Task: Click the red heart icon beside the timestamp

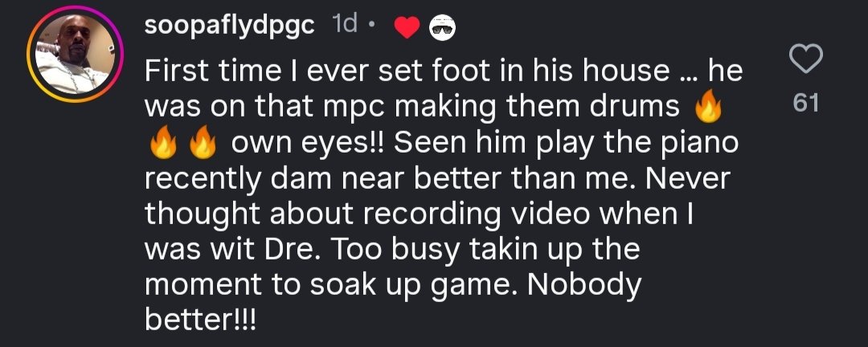Action: tap(408, 29)
